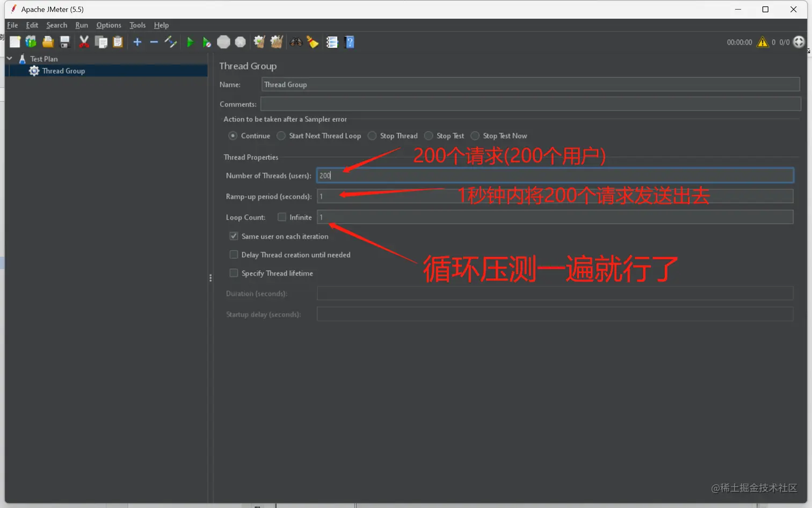Minimize the Apache JMeter window
This screenshot has height=508, width=812.
tap(738, 9)
